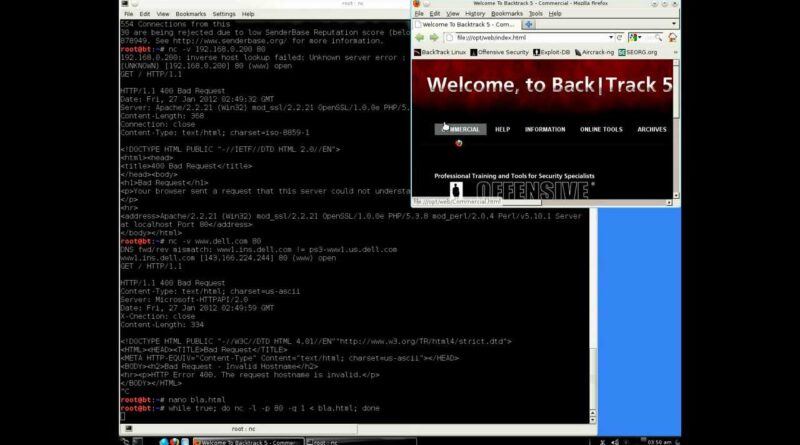Viewport: 800px width, 445px height.
Task: Open terminal Help menu
Action: point(248,14)
